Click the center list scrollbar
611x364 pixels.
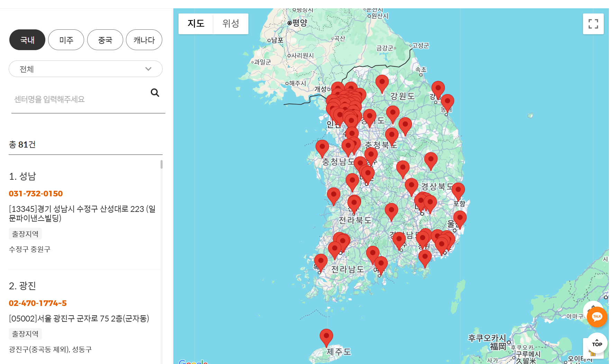(162, 165)
